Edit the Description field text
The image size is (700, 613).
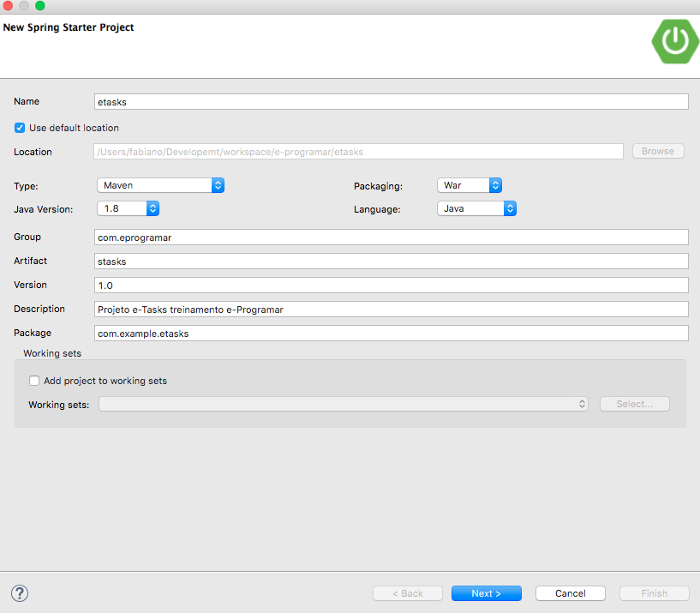pos(392,310)
